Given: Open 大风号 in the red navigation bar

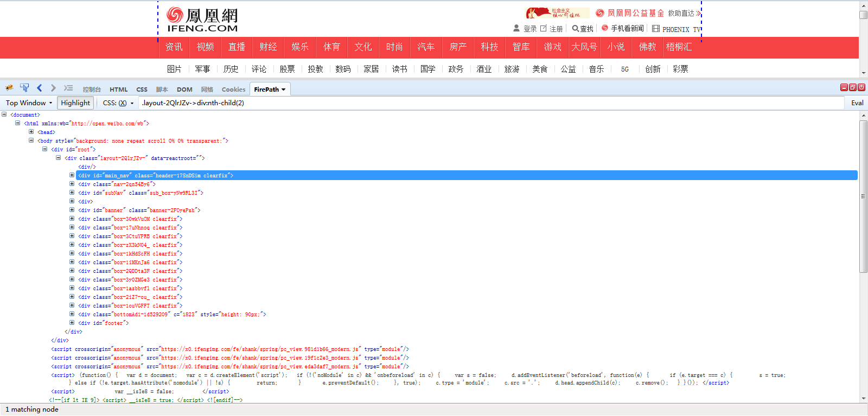Looking at the screenshot, I should click(584, 47).
